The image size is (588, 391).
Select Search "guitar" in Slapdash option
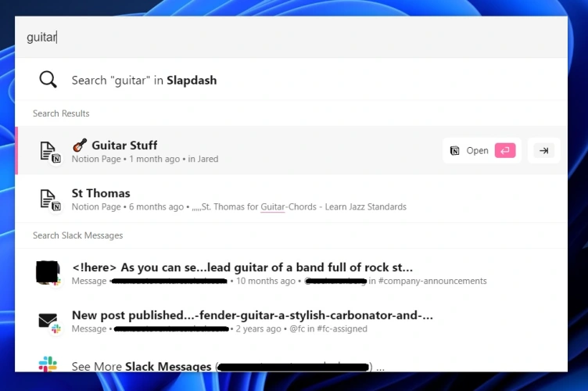click(144, 80)
